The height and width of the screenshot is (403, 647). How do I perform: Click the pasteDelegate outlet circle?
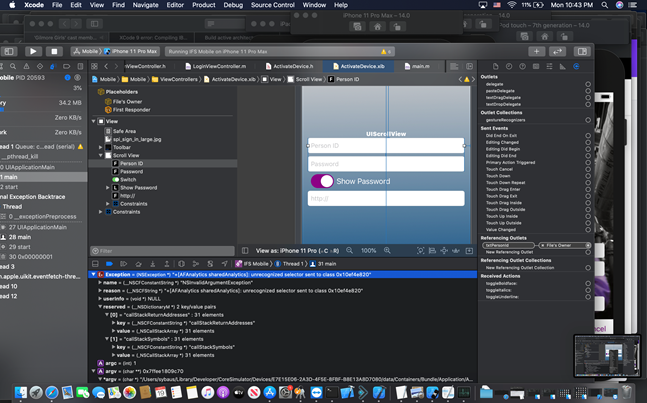point(588,91)
